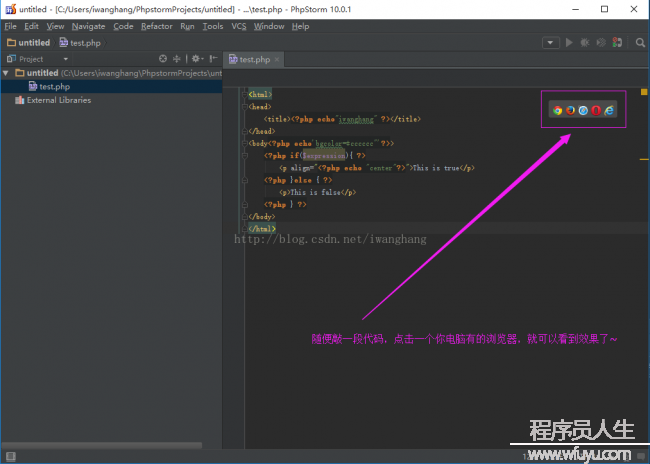Open the Run menu
Screen dimensions: 650x464
click(x=187, y=26)
